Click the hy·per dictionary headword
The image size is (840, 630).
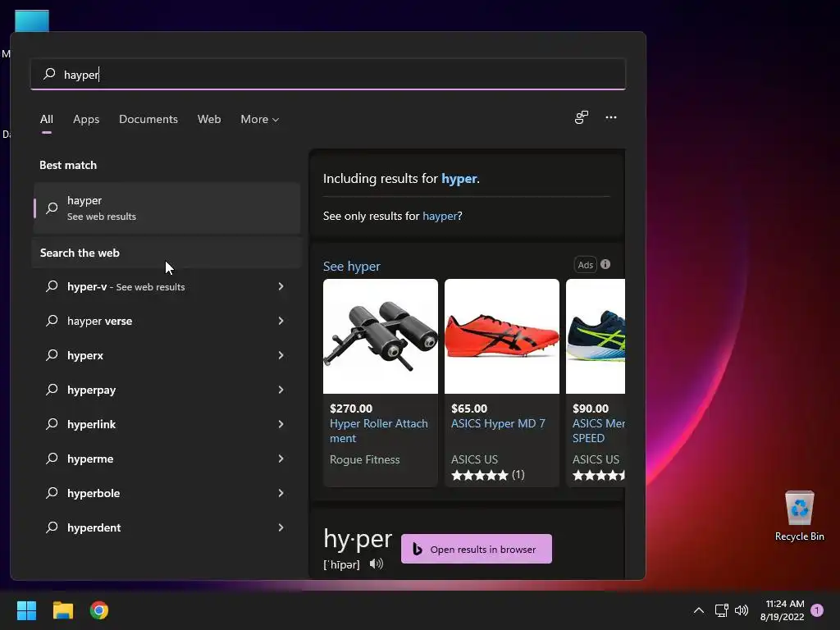[x=358, y=539]
